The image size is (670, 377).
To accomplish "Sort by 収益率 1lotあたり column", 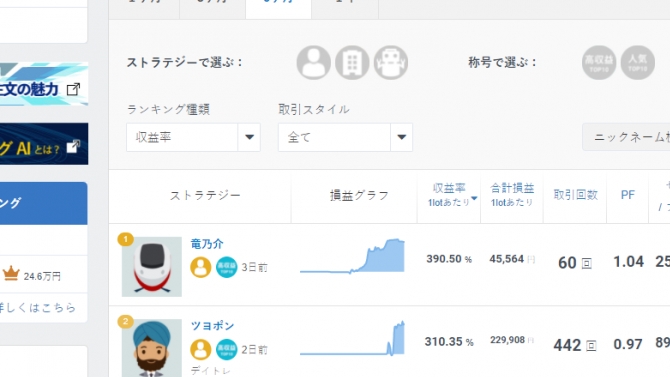I will pos(449,195).
